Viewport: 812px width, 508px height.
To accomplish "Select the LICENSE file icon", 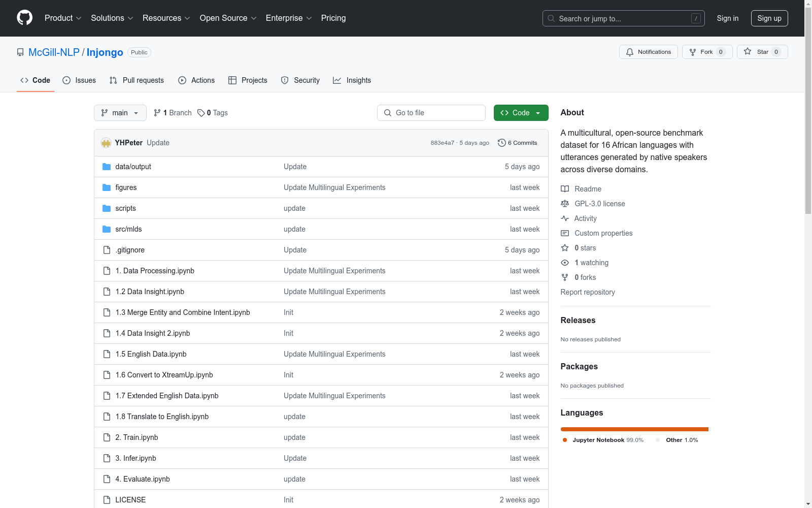I will 107,500.
